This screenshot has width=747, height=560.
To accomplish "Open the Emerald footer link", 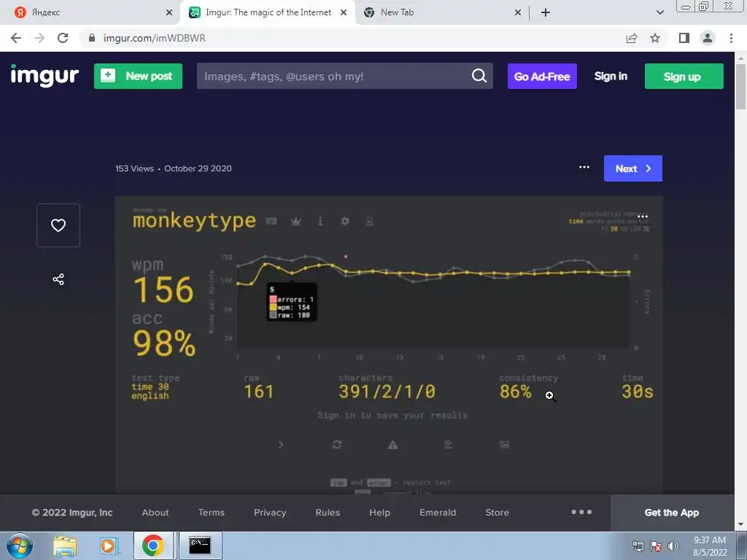I will [x=438, y=513].
